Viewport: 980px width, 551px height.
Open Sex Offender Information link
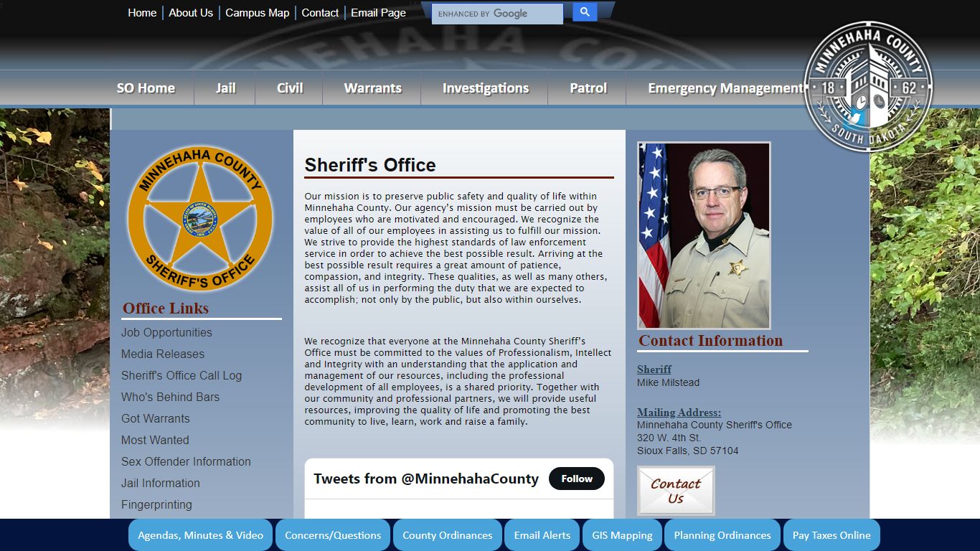point(186,462)
